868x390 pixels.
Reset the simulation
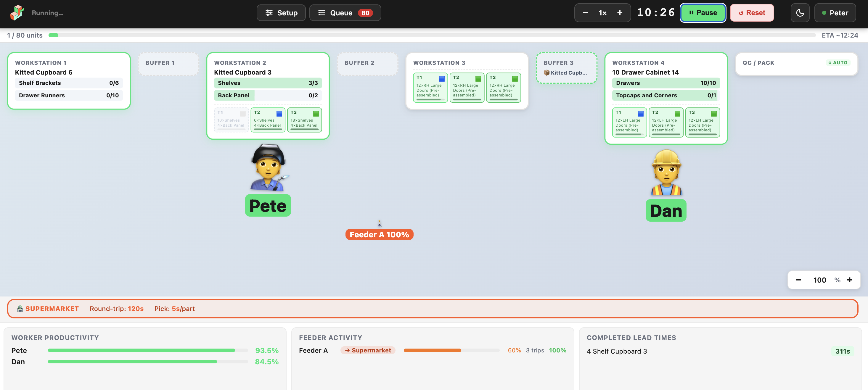(751, 13)
